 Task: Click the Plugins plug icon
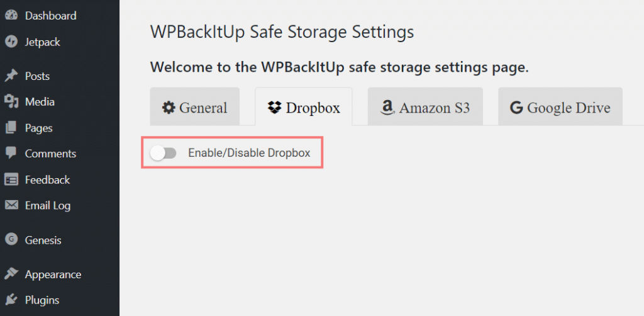tap(11, 300)
